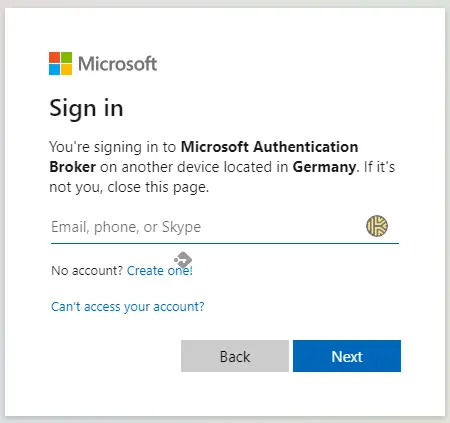
Task: Click the blue Next button
Action: coord(347,356)
